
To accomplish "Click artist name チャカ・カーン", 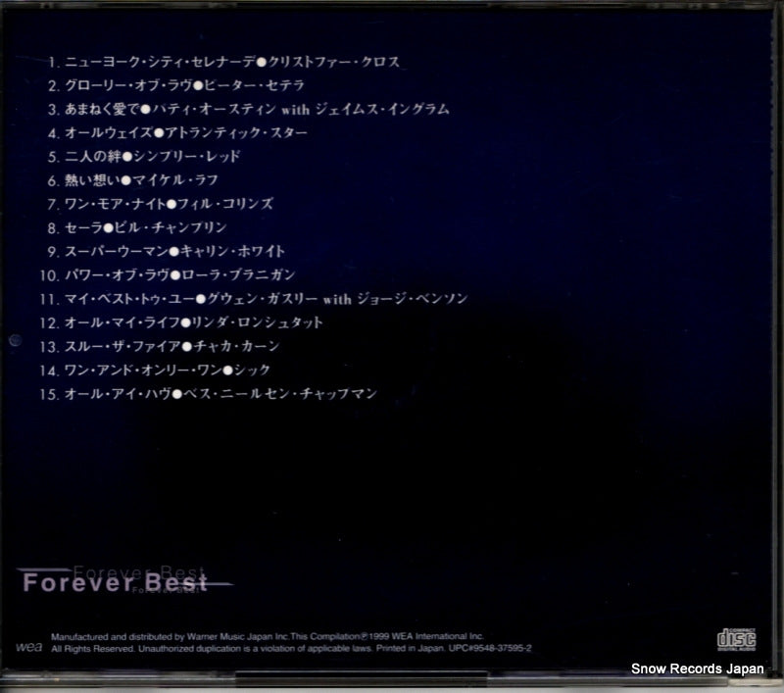I will 236,346.
